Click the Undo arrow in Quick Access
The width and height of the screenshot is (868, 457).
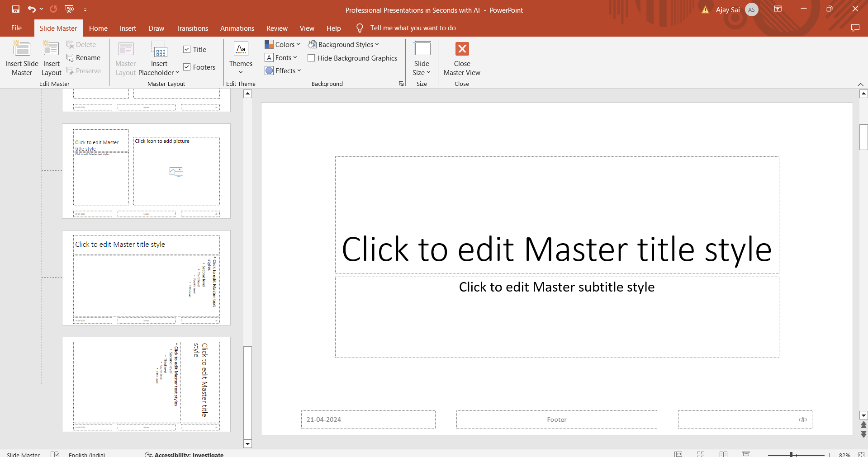31,9
